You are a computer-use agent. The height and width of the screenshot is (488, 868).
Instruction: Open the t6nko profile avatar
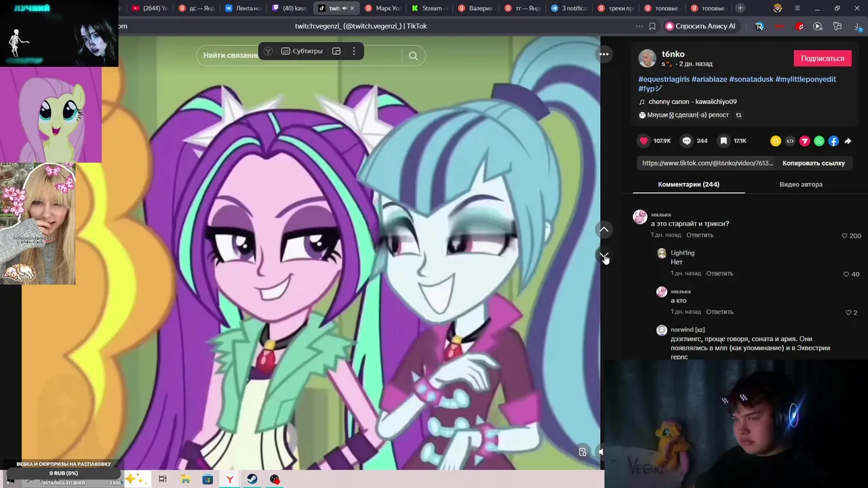coord(648,58)
